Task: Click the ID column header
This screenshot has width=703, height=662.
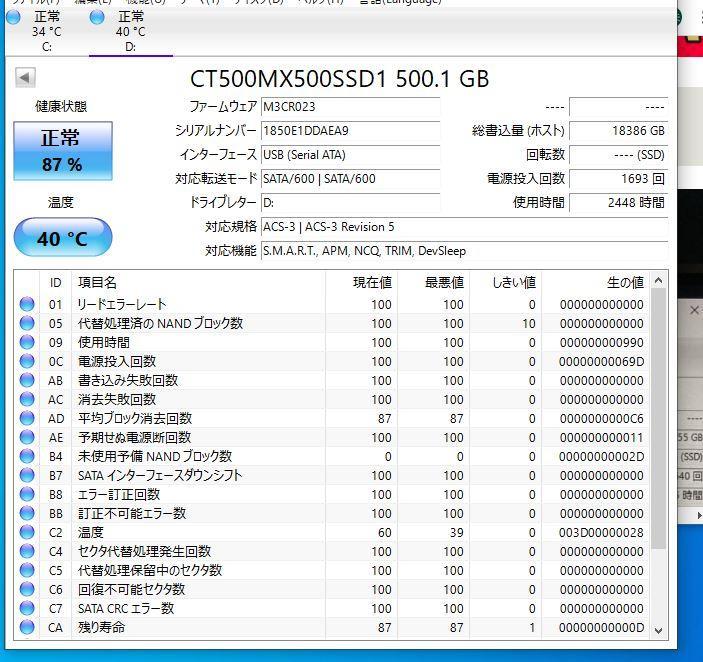Action: (56, 282)
